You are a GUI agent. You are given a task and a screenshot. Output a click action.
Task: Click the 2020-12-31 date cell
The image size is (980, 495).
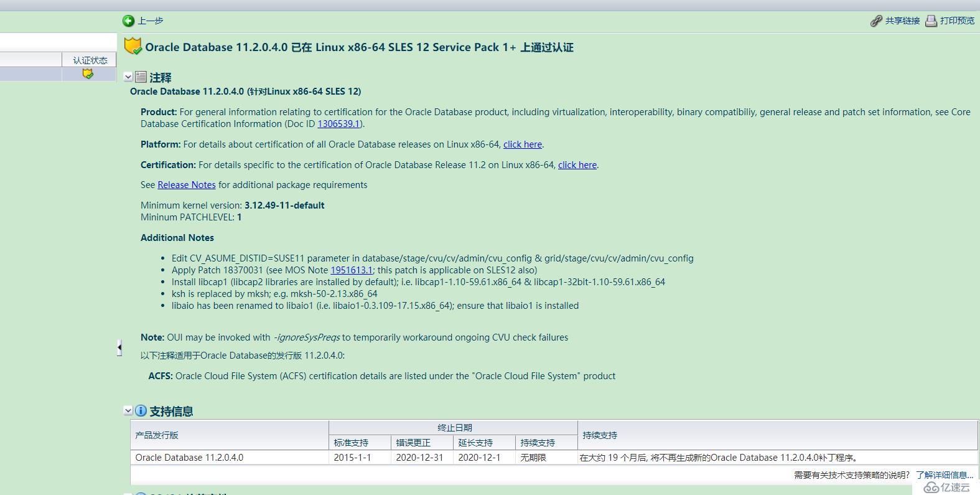422,458
